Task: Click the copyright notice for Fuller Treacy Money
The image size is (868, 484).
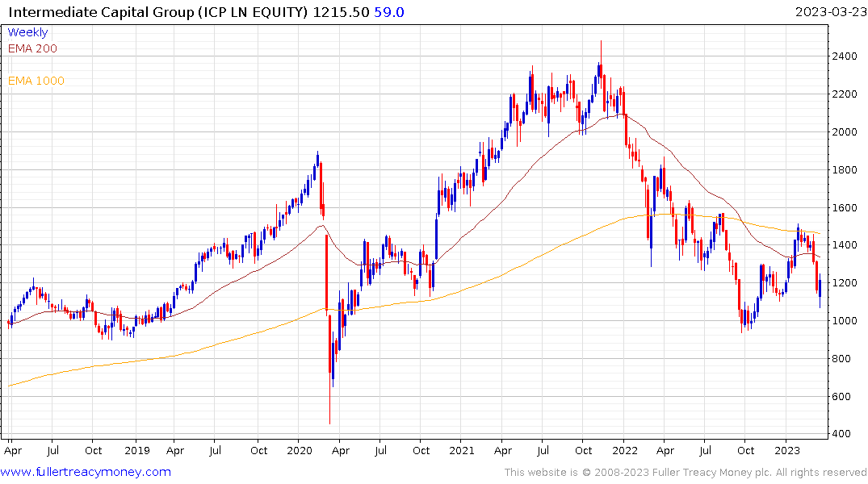Action: (x=686, y=473)
